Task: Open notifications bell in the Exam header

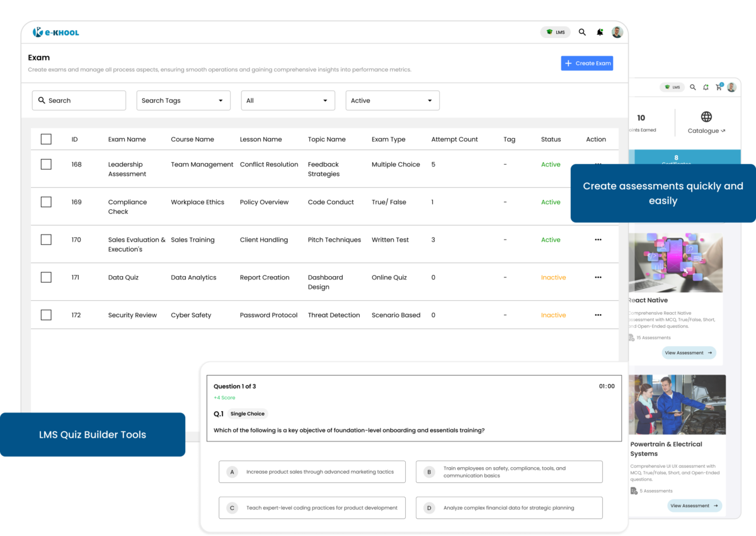Action: point(600,32)
